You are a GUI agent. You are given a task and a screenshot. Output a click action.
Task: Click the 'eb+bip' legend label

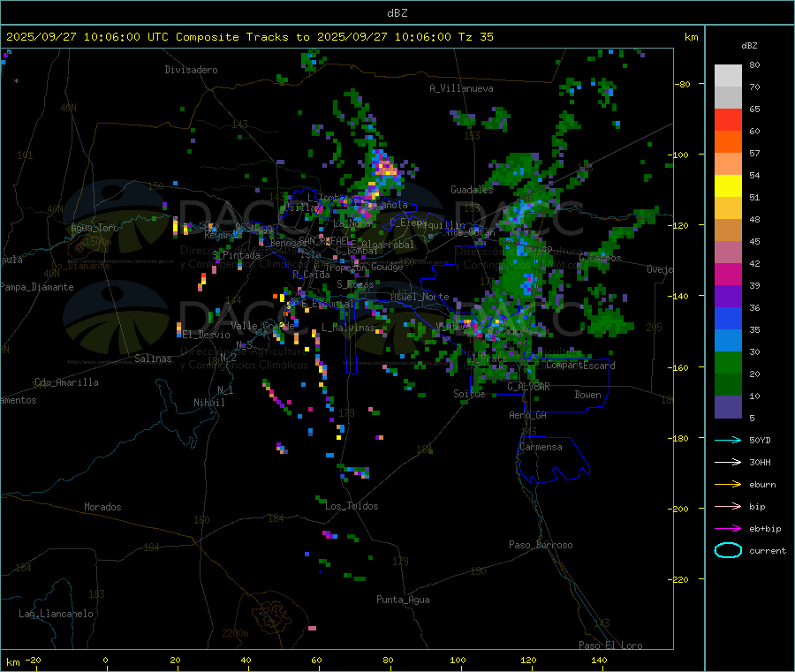click(x=765, y=529)
